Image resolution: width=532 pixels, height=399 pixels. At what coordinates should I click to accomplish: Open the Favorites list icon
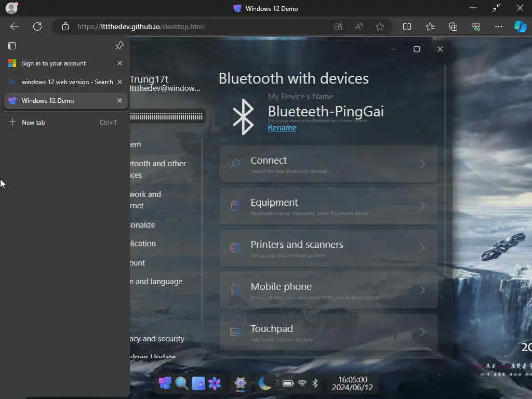(x=430, y=26)
